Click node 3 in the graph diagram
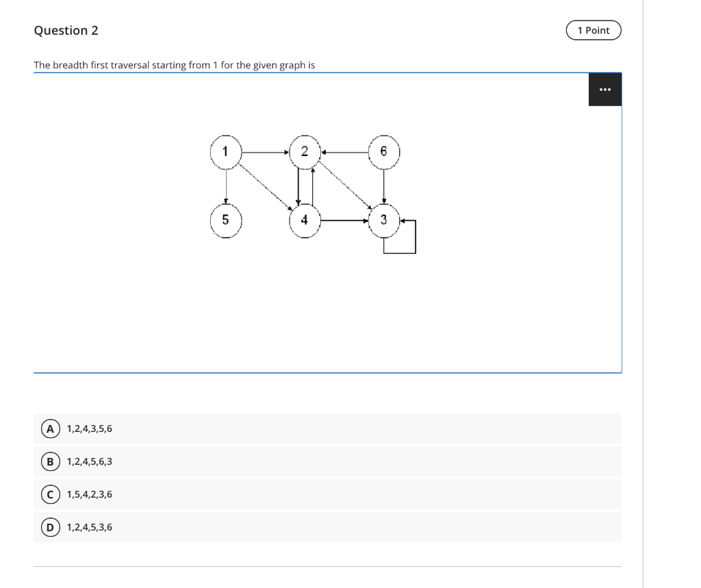Viewport: 701px width, 588px height. 384,220
